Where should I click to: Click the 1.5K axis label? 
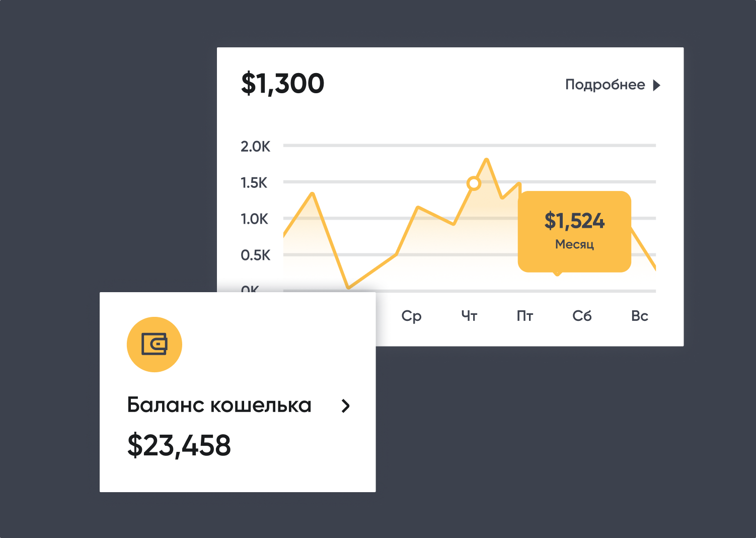(x=254, y=183)
